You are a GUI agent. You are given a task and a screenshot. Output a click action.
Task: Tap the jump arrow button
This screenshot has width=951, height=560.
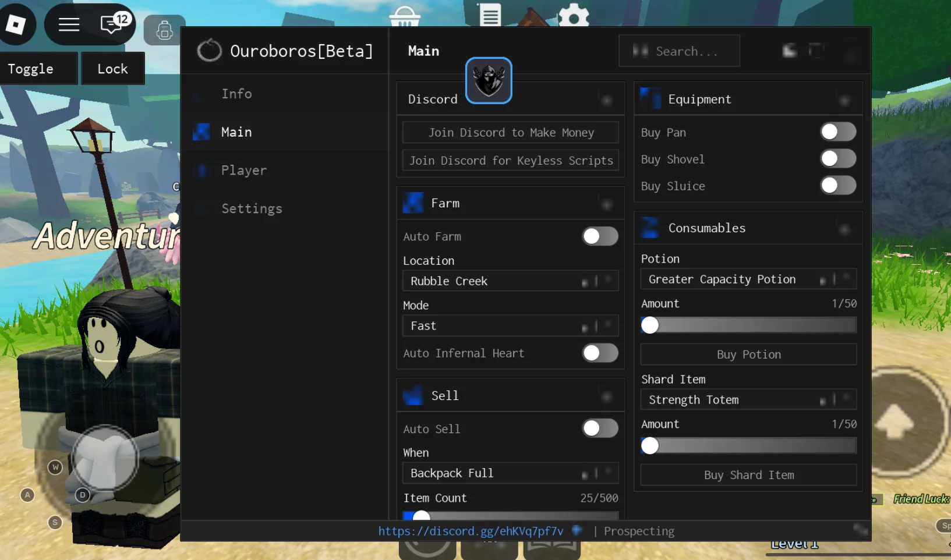[895, 421]
